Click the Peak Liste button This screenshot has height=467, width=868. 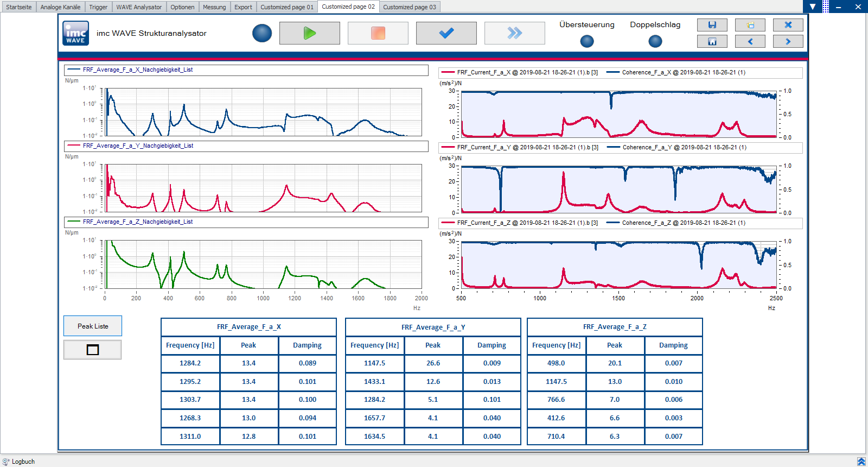tap(93, 326)
